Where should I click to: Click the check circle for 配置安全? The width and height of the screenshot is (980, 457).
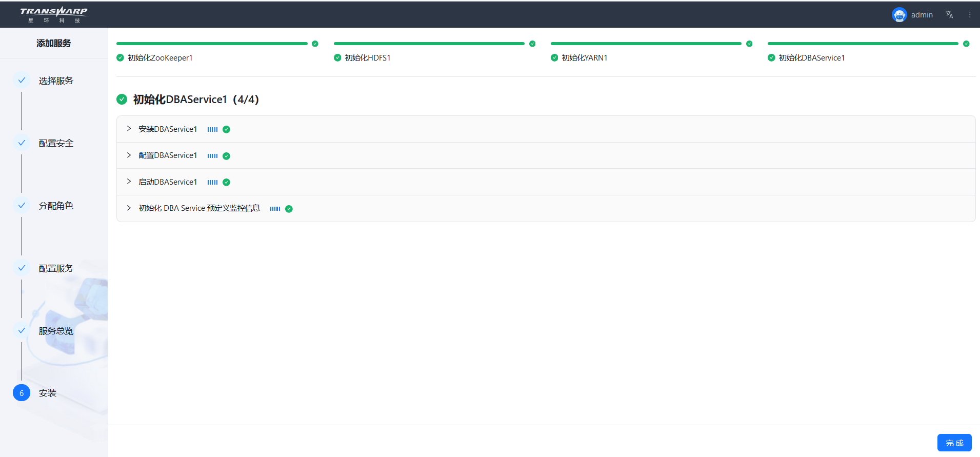click(x=22, y=143)
